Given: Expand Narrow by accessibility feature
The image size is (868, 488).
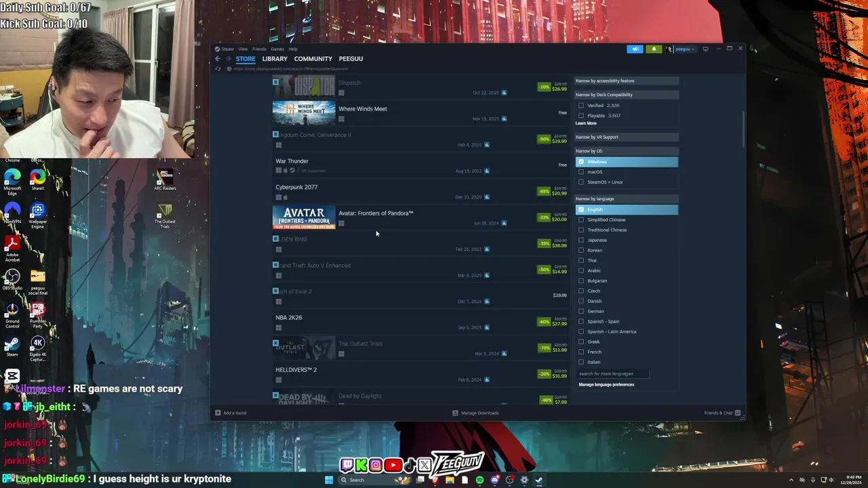Looking at the screenshot, I should pyautogui.click(x=627, y=81).
